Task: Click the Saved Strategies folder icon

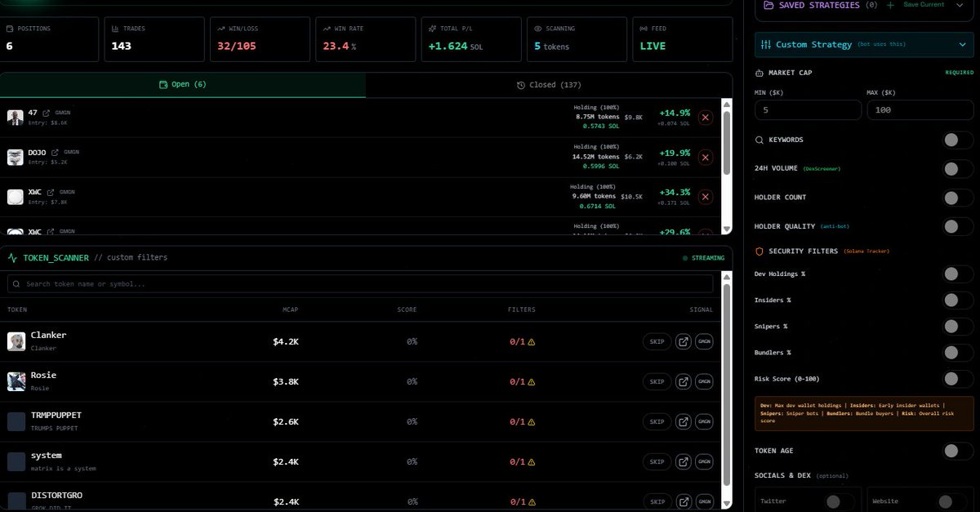Action: (x=768, y=5)
